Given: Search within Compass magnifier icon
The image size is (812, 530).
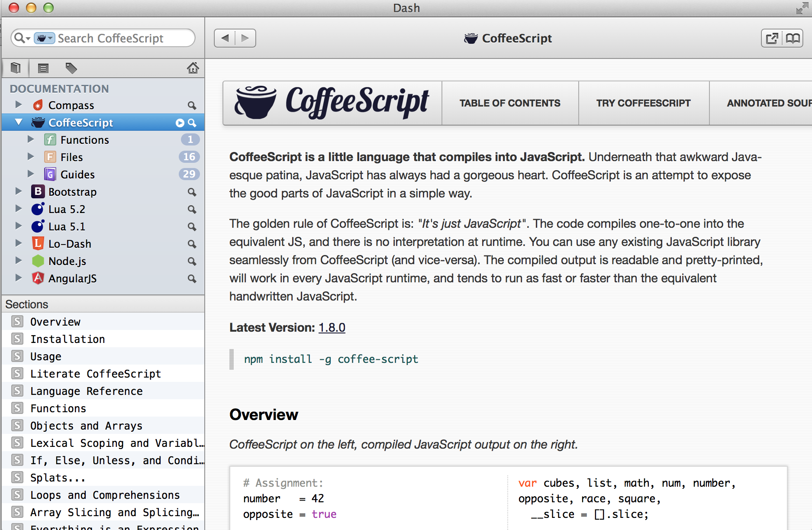Looking at the screenshot, I should pos(192,105).
